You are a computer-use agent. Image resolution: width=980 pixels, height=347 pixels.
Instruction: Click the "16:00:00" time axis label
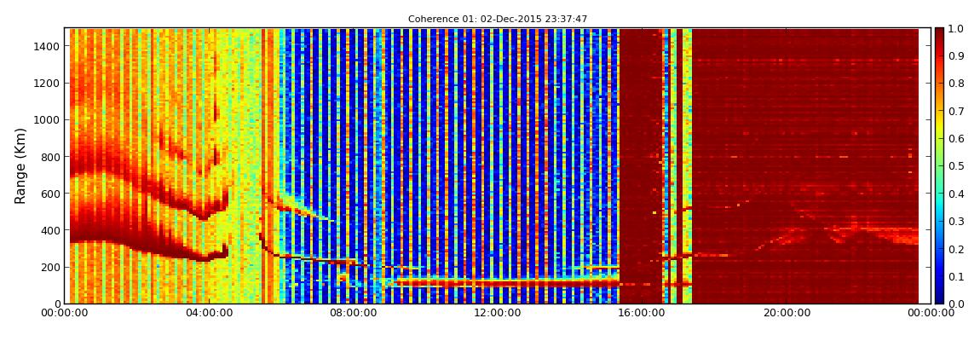click(x=640, y=313)
